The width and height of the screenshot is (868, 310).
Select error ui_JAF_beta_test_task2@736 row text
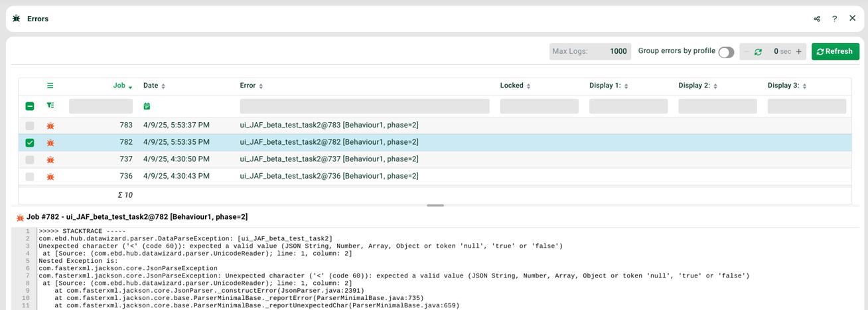(329, 177)
